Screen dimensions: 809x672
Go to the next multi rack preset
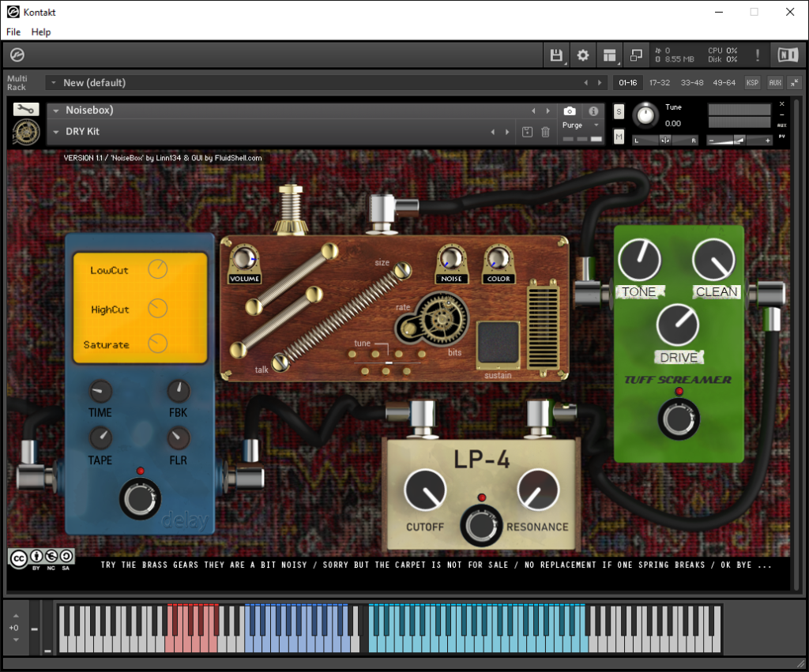(600, 82)
